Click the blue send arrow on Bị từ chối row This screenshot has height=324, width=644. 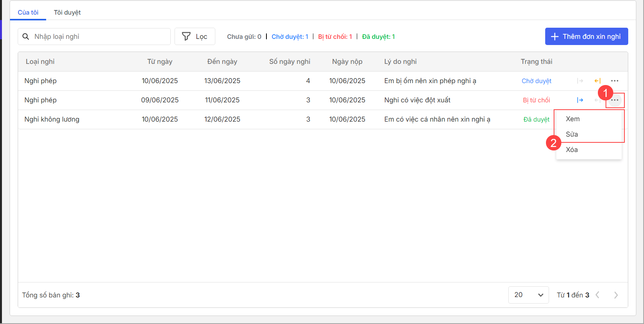point(580,100)
